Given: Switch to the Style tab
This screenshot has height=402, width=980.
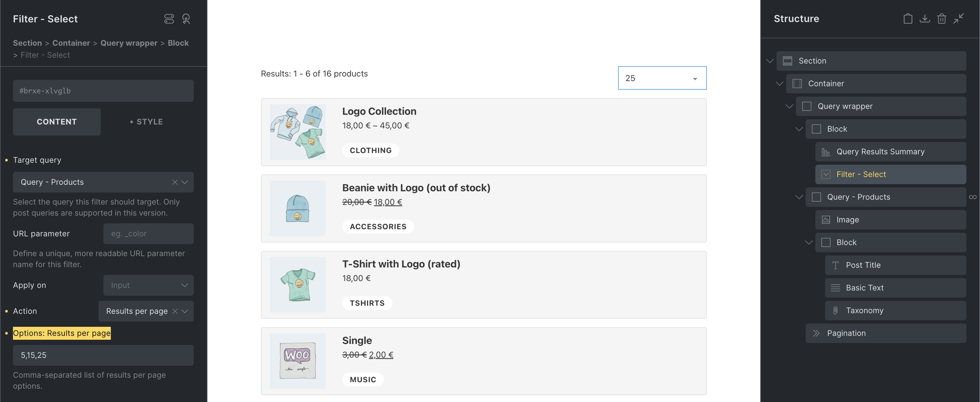Looking at the screenshot, I should [146, 122].
